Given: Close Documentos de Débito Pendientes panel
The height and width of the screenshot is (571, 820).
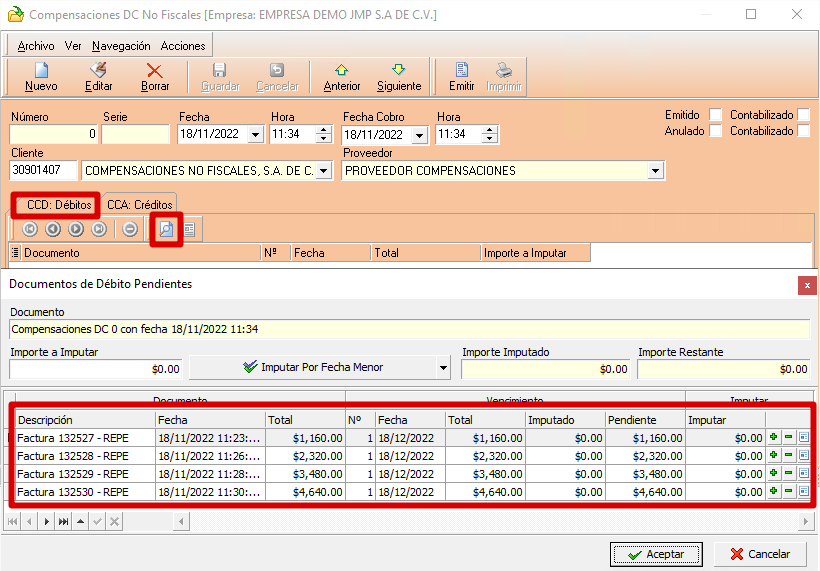Looking at the screenshot, I should tap(807, 286).
